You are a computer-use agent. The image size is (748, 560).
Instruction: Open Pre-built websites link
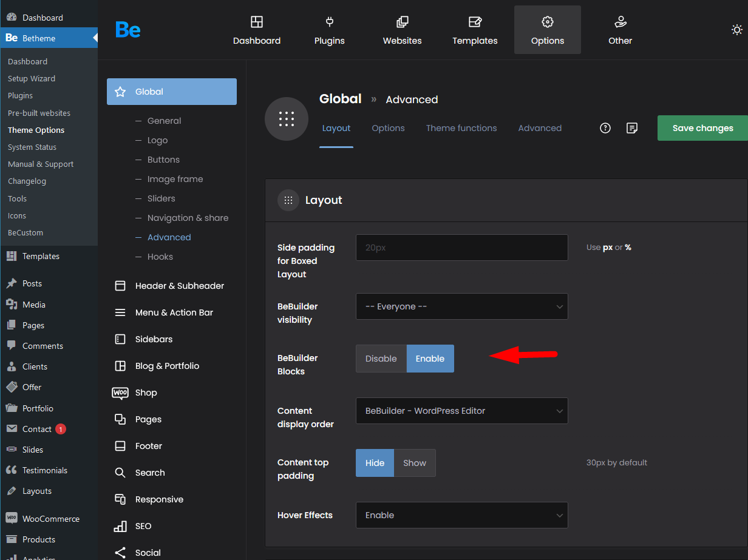(39, 113)
